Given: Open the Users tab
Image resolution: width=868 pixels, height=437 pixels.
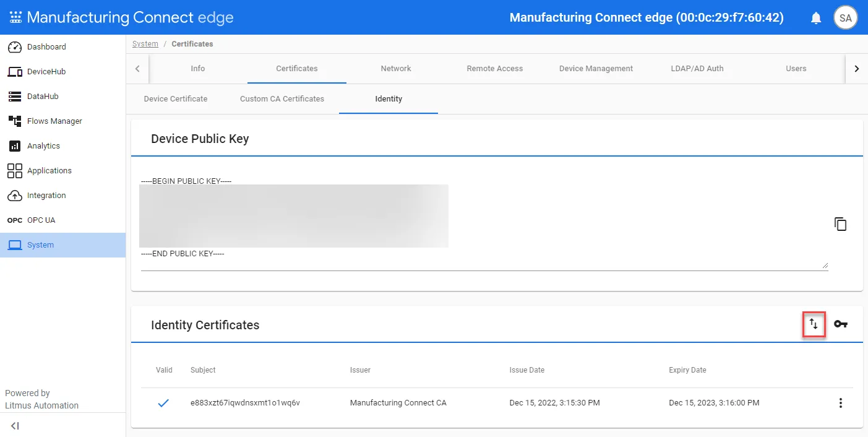Looking at the screenshot, I should (x=796, y=69).
